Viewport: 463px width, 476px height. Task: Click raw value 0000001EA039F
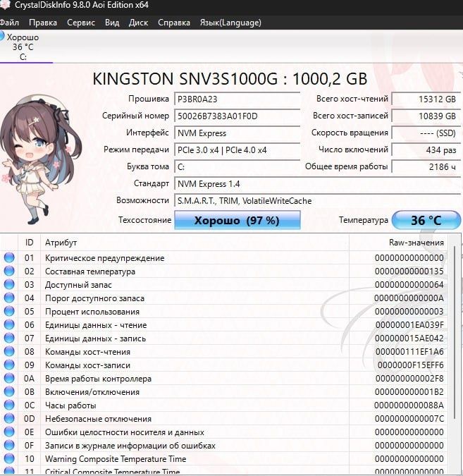tap(409, 325)
